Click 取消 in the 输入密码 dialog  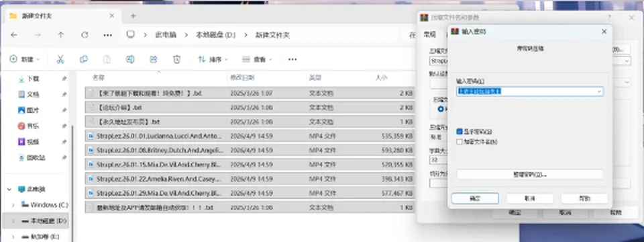coord(530,198)
